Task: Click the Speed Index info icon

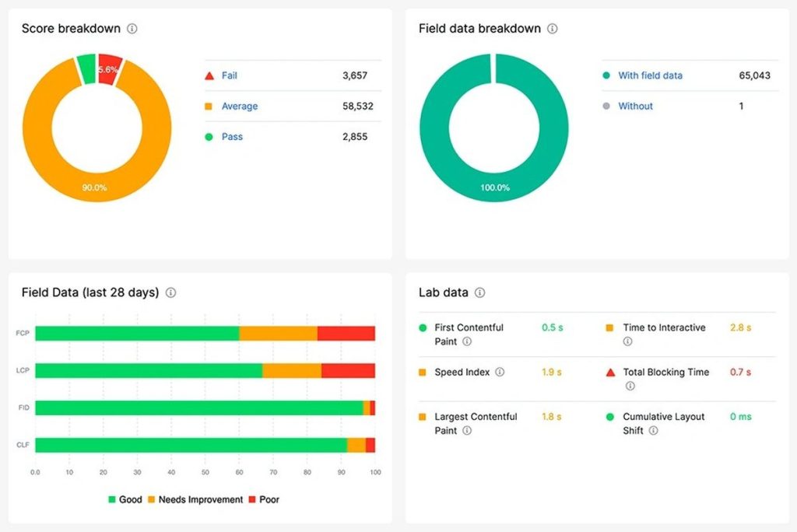Action: 500,373
